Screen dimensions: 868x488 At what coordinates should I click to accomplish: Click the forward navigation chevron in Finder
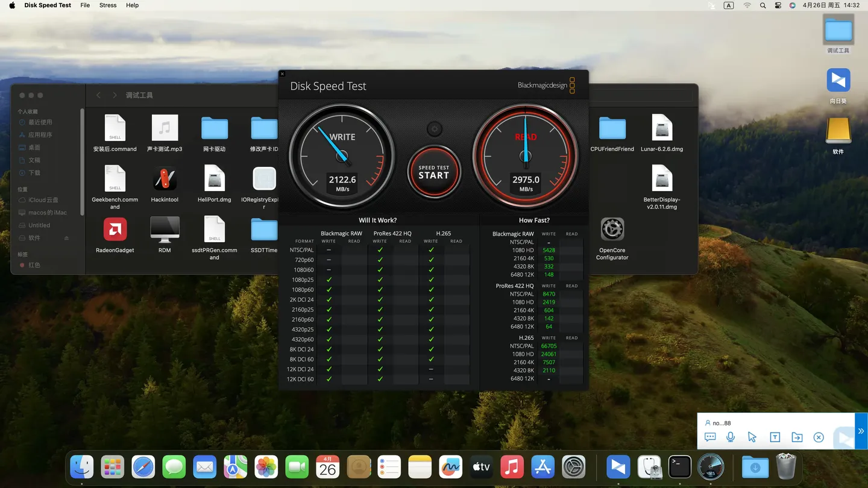[x=115, y=95]
